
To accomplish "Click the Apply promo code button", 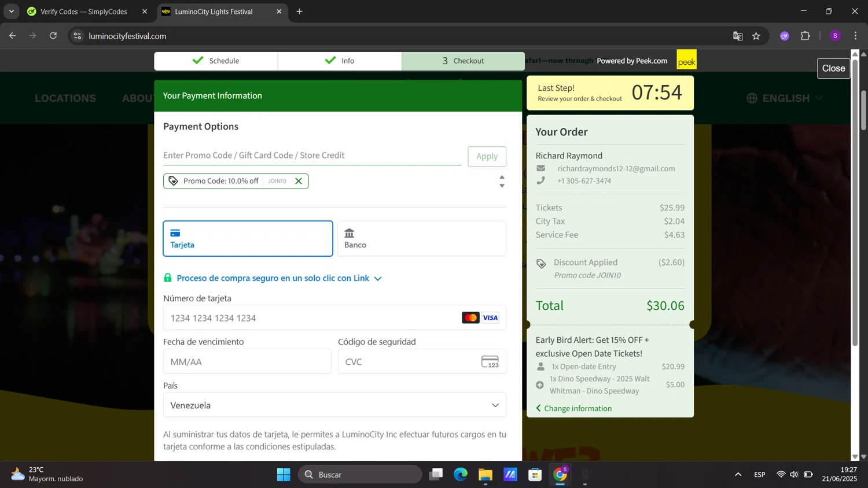I will 487,156.
